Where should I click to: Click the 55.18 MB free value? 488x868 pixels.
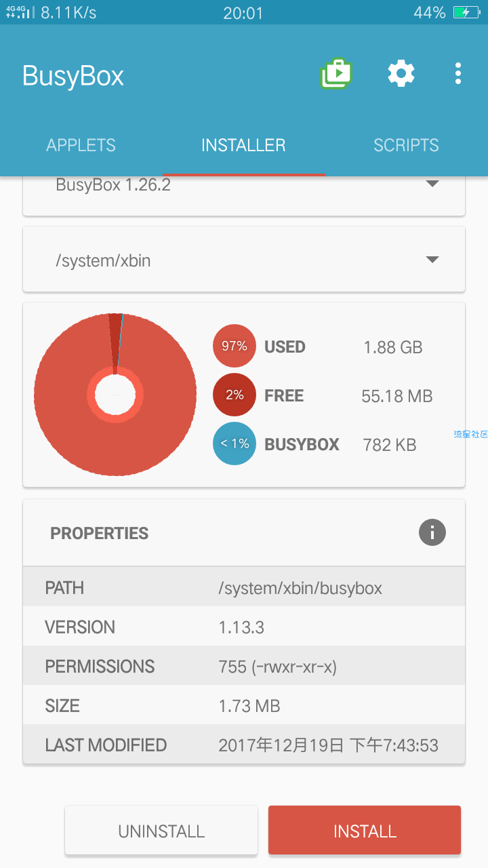tap(397, 396)
